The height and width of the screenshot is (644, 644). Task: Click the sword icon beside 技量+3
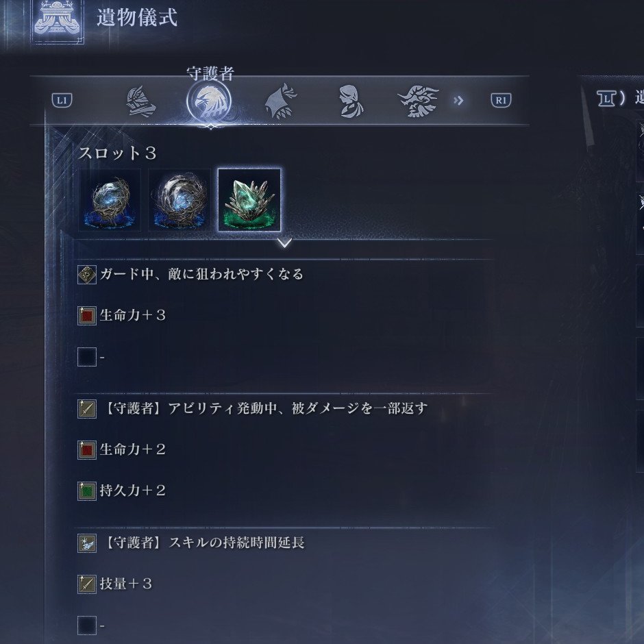pos(87,584)
